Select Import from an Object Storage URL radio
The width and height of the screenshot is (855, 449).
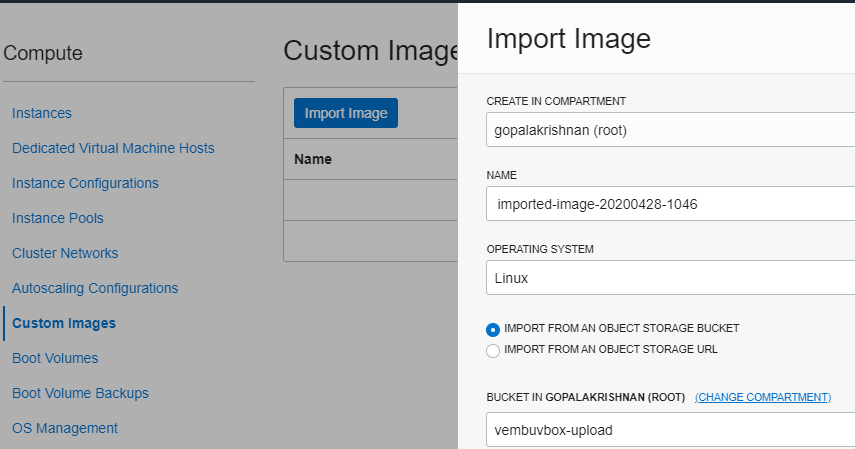tap(493, 351)
